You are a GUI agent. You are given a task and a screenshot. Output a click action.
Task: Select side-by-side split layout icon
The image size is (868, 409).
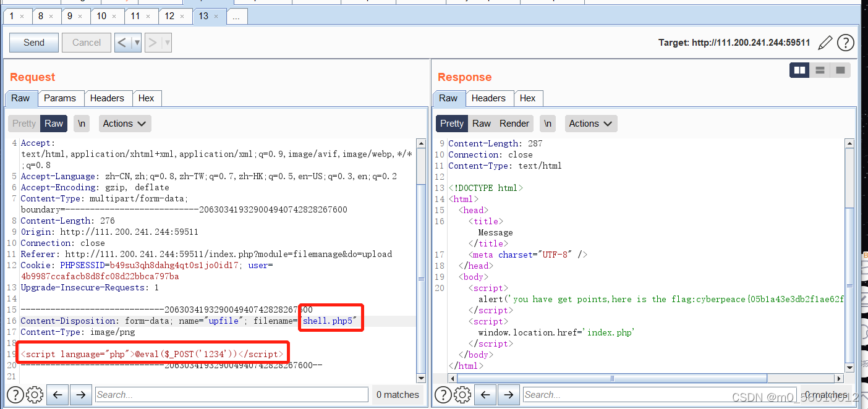click(800, 70)
